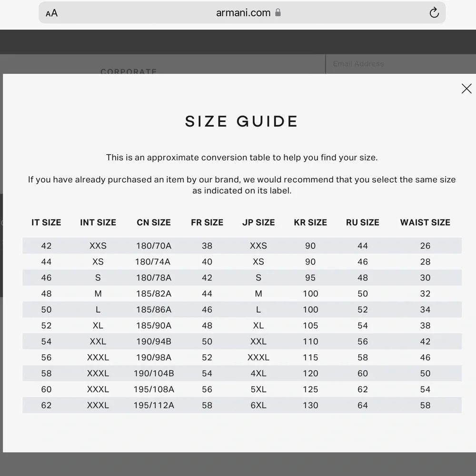Click the IT size 52 row
This screenshot has height=476, width=476.
[242, 326]
